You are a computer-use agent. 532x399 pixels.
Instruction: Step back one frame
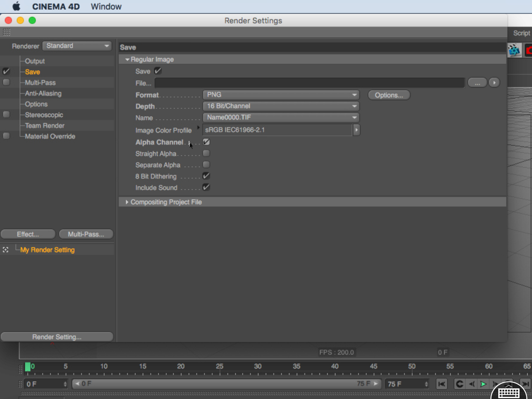[x=472, y=384]
